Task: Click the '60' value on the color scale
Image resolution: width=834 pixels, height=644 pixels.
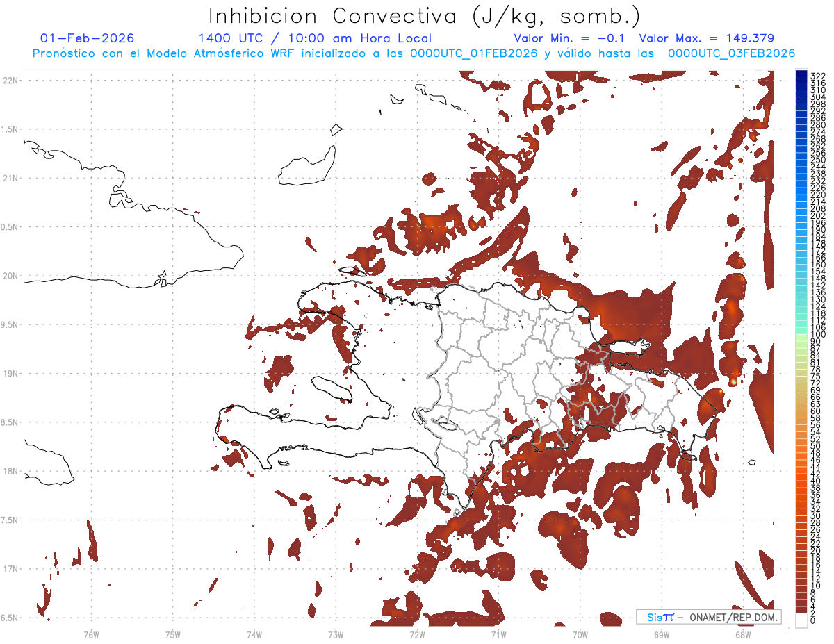Action: [x=815, y=411]
